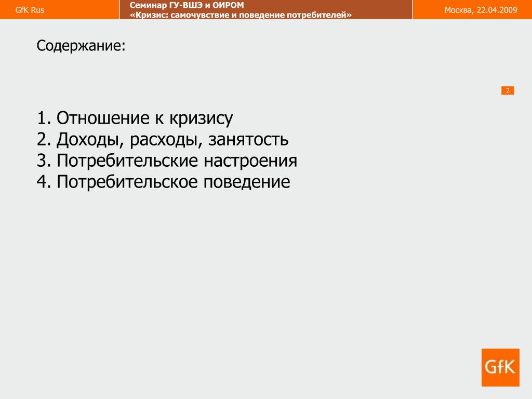Click header line 'Семинар ГУ-ВШЭ и ОИРОМ'

(x=187, y=5)
